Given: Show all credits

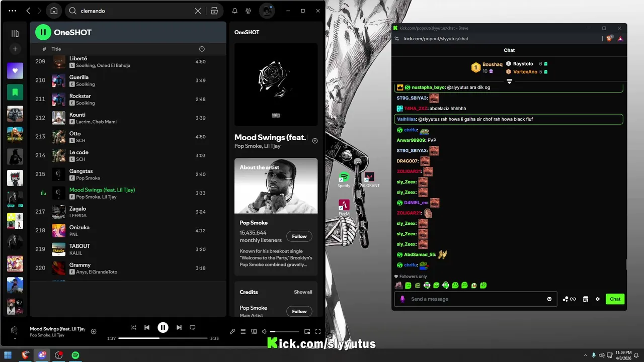Looking at the screenshot, I should click(x=303, y=292).
